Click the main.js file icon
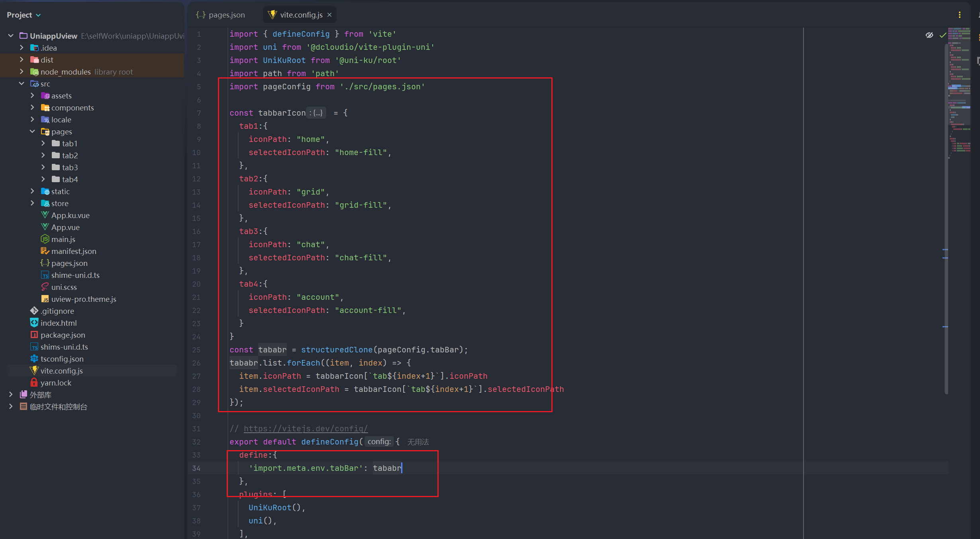 [x=45, y=239]
